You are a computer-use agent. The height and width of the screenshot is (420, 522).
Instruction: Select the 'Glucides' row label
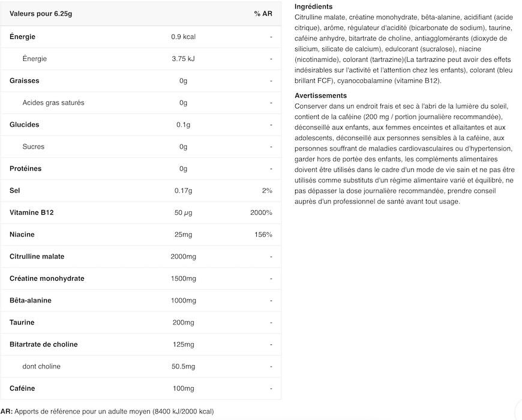pos(25,125)
